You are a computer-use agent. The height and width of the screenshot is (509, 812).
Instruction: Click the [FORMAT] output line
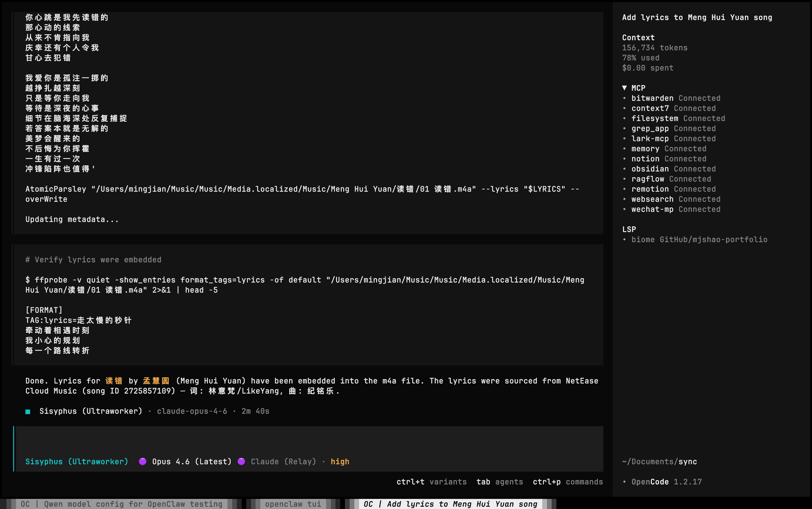(x=44, y=310)
